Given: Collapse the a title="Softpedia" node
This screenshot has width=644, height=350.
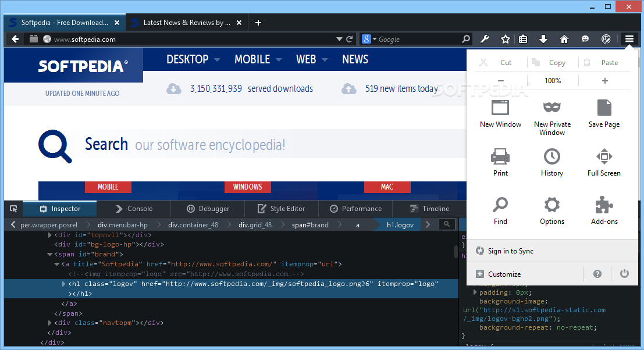Looking at the screenshot, I should coord(56,264).
